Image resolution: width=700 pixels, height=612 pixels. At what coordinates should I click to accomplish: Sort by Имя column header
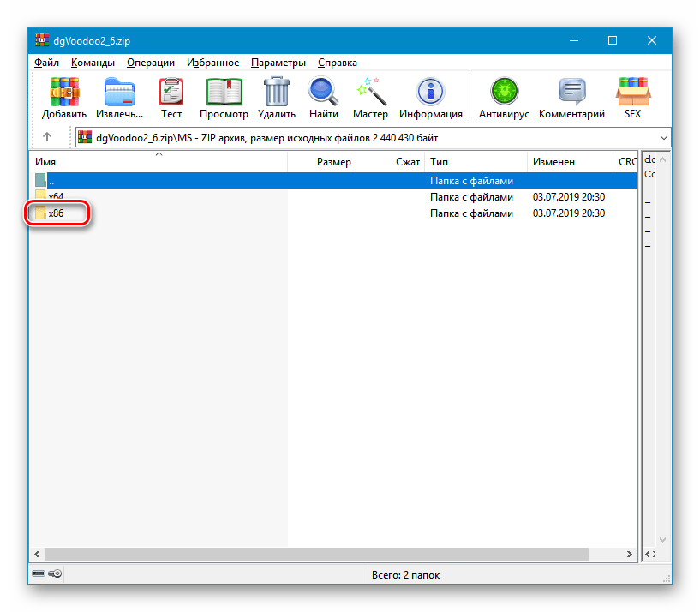(x=45, y=162)
